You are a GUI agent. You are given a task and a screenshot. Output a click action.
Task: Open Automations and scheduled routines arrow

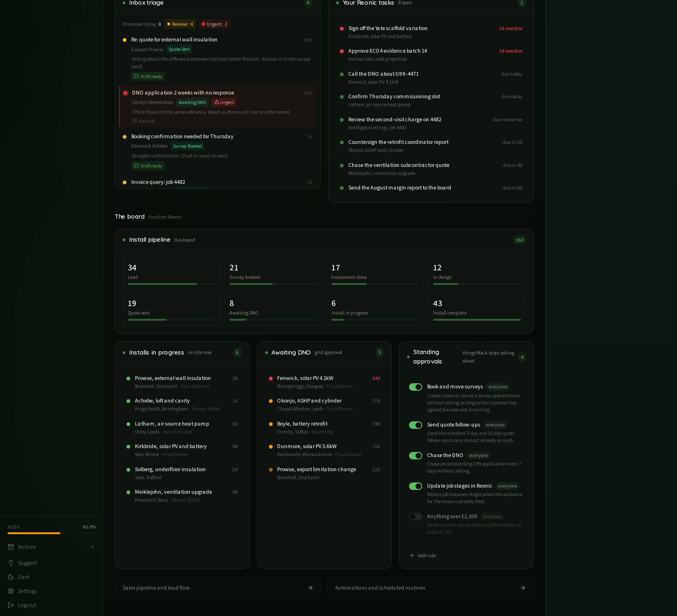(x=523, y=588)
